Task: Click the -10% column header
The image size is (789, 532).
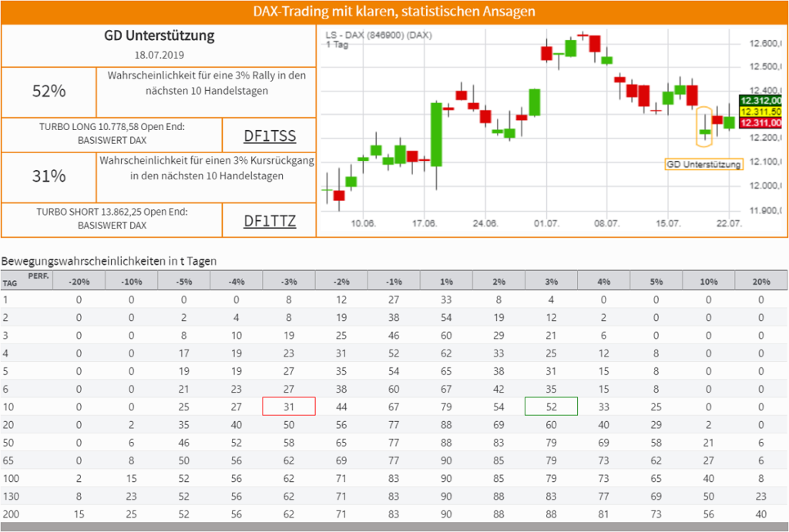Action: point(131,282)
